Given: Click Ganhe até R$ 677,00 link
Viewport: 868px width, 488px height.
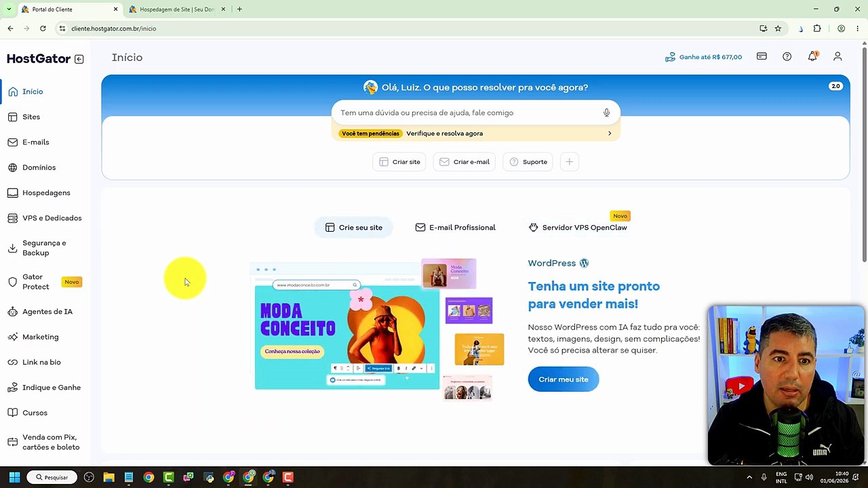Looking at the screenshot, I should 703,57.
